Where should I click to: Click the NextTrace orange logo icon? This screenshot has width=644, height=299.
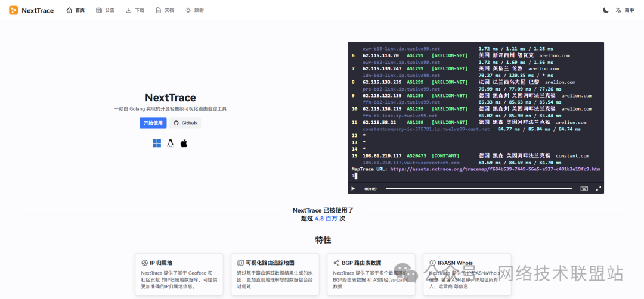(14, 10)
